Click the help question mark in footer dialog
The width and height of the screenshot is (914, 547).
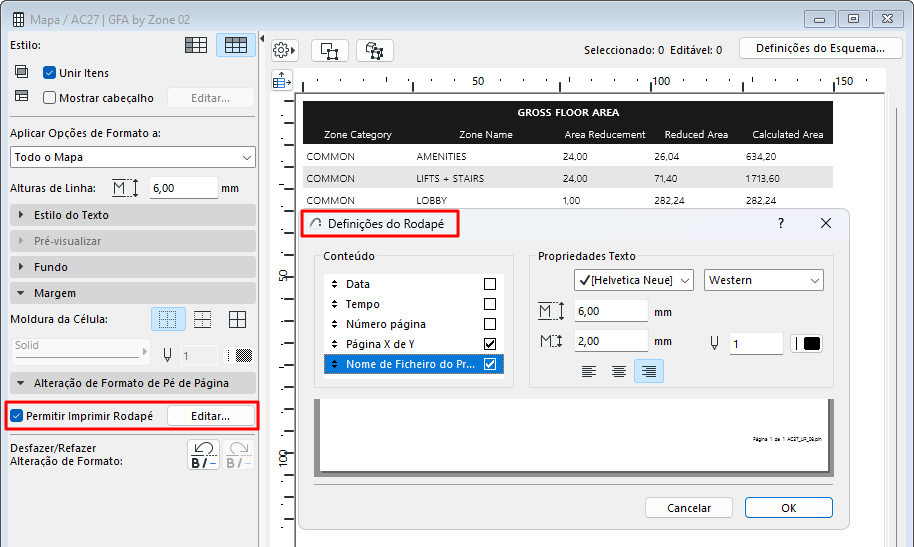click(x=781, y=223)
